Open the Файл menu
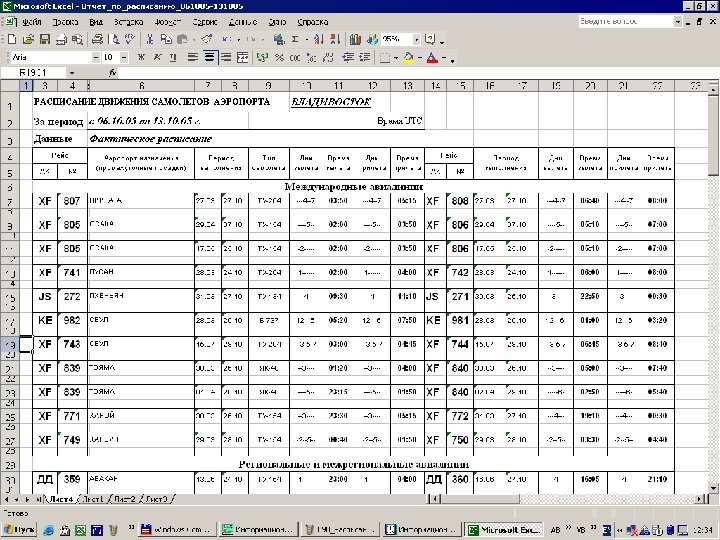This screenshot has height=540, width=720. click(32, 22)
